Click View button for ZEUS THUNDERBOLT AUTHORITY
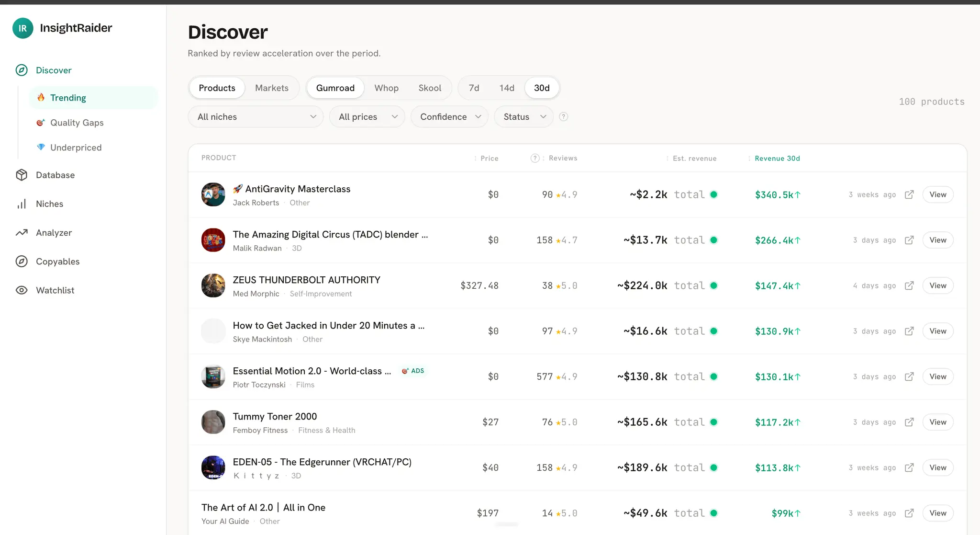The width and height of the screenshot is (980, 535). point(938,285)
